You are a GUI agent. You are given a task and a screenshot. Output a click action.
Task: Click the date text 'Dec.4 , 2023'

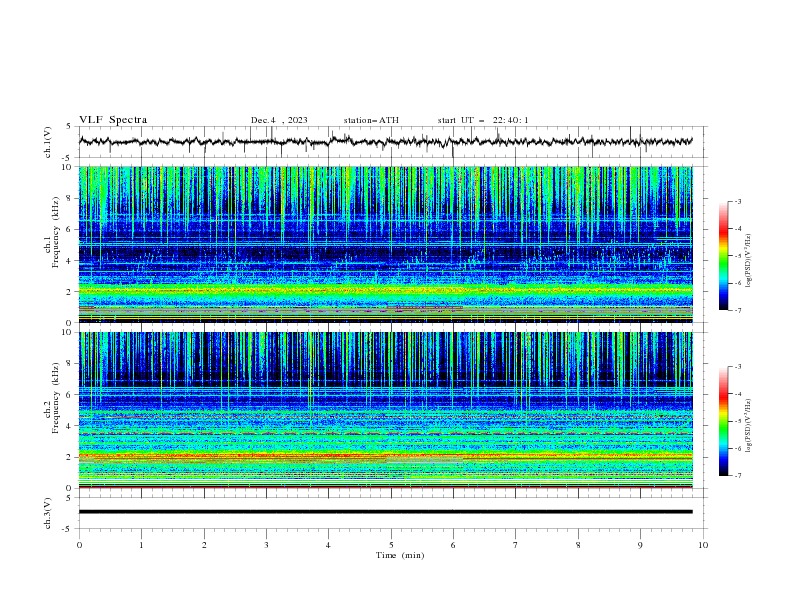[x=279, y=120]
